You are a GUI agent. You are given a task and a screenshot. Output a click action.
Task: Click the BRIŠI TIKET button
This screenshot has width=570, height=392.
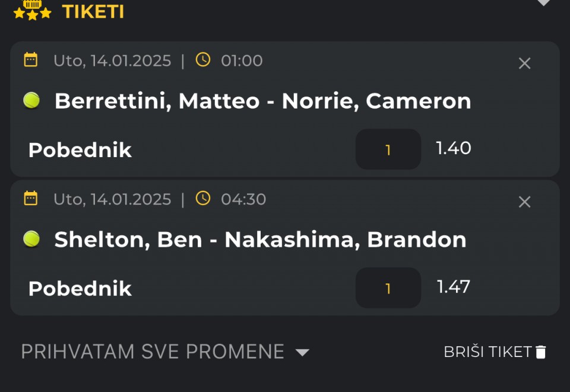click(487, 352)
